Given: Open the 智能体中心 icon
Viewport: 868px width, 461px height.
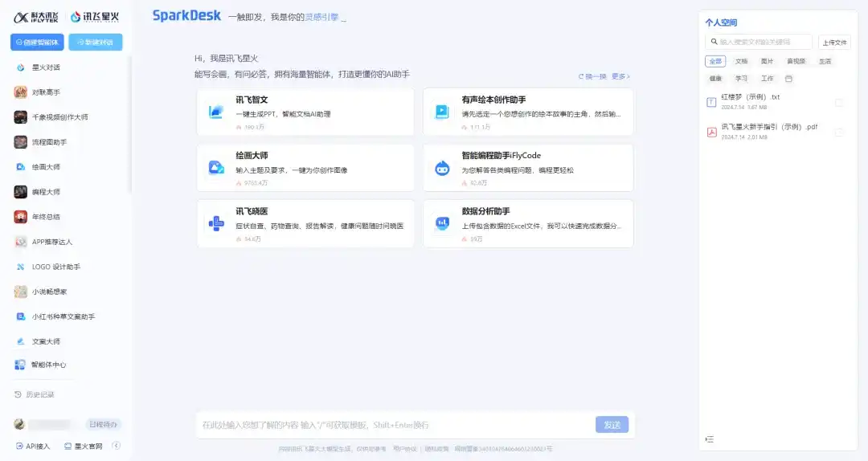Looking at the screenshot, I should pyautogui.click(x=20, y=365).
